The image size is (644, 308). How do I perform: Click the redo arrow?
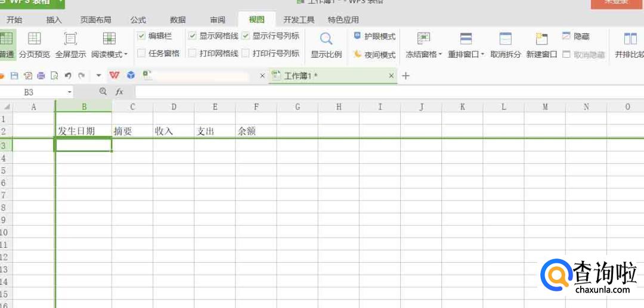pyautogui.click(x=81, y=76)
